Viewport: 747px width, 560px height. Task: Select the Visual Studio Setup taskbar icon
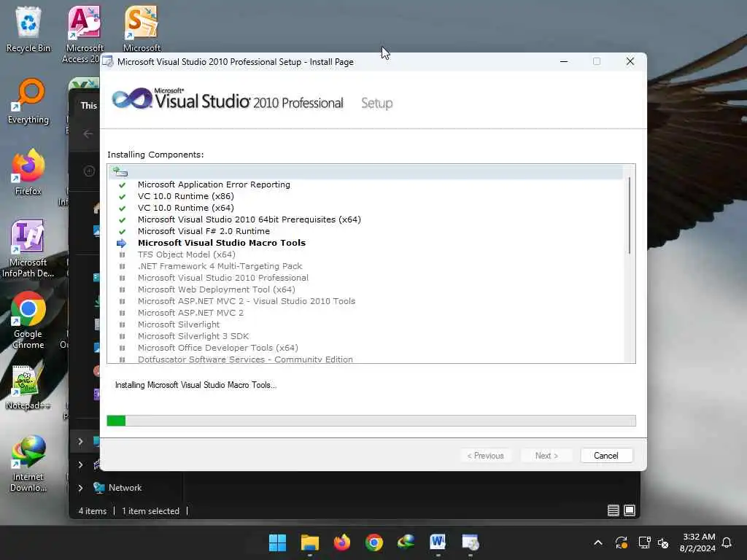coord(471,542)
